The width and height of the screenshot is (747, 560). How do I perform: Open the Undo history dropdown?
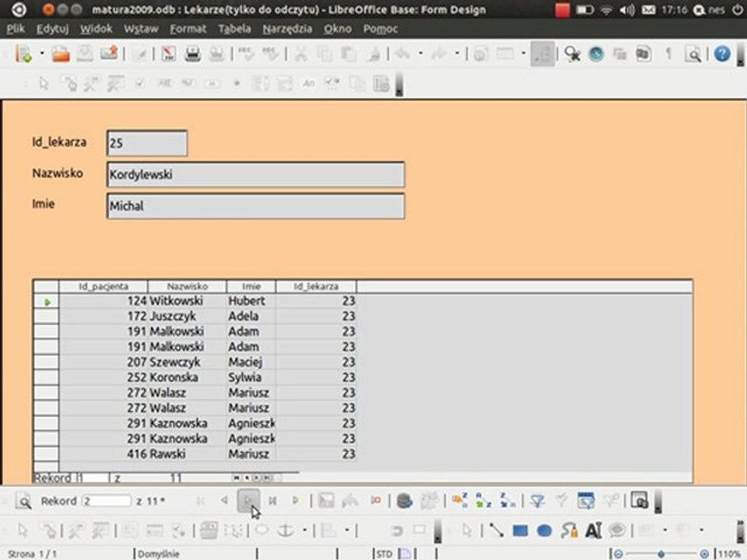coord(420,54)
